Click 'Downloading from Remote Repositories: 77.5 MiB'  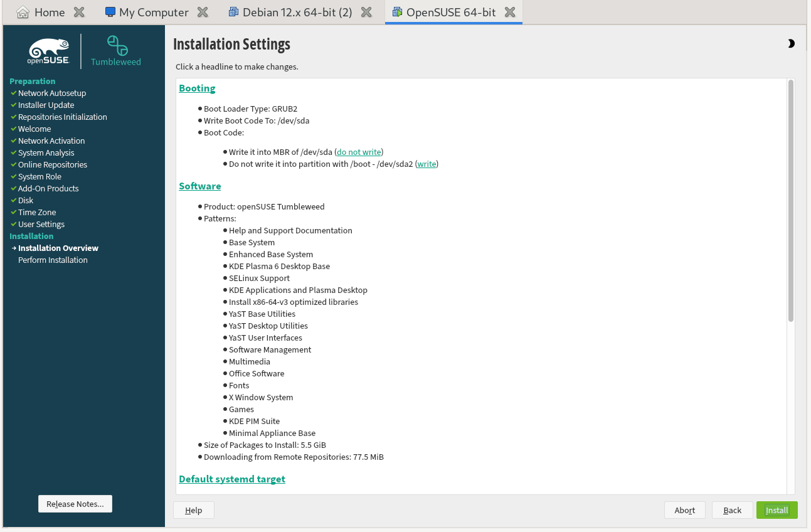(x=294, y=457)
